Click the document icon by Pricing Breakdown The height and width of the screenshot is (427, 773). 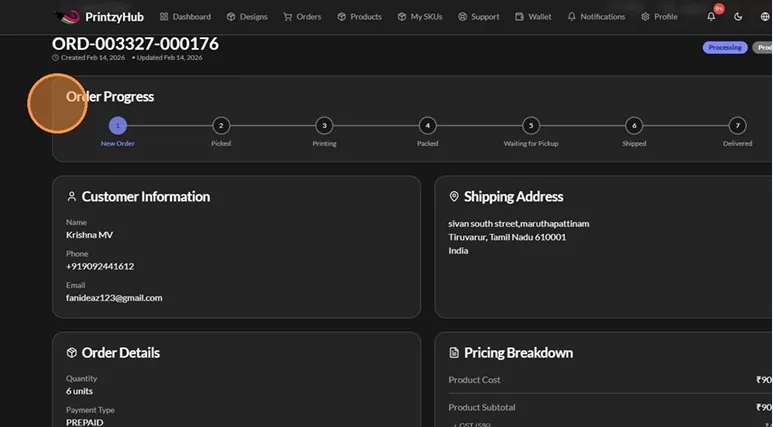(x=454, y=353)
